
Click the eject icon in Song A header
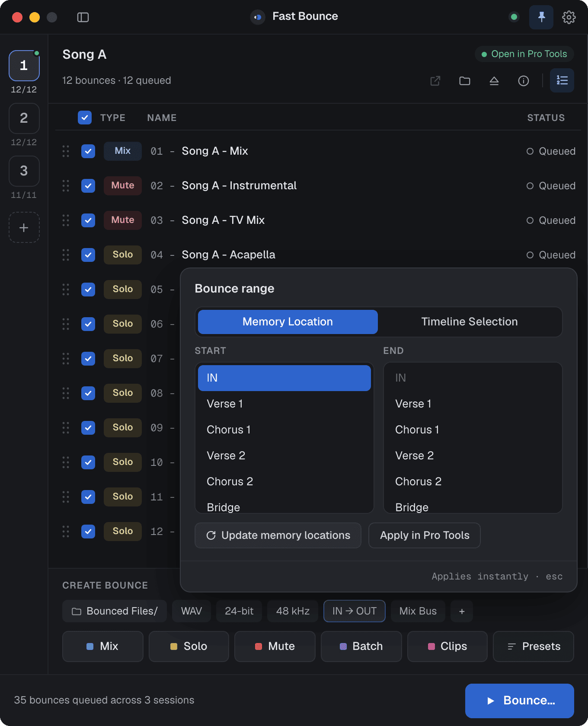click(x=494, y=81)
